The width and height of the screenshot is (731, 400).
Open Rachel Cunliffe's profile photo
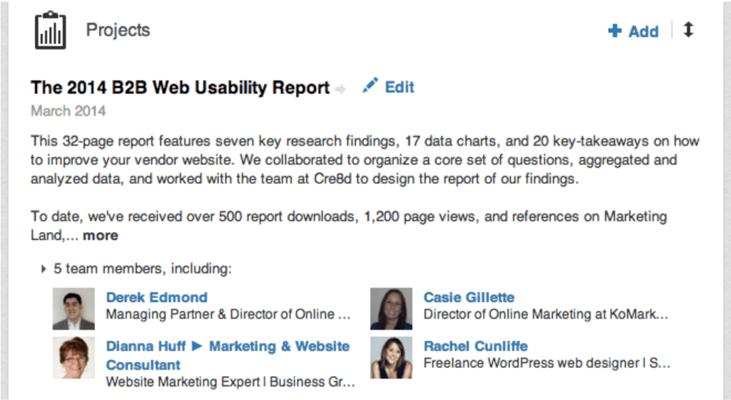(391, 358)
